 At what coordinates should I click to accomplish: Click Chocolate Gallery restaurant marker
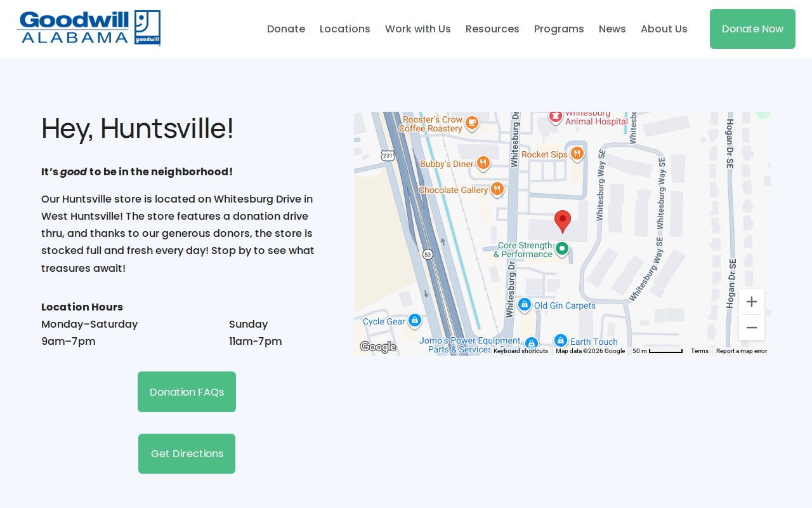point(497,189)
